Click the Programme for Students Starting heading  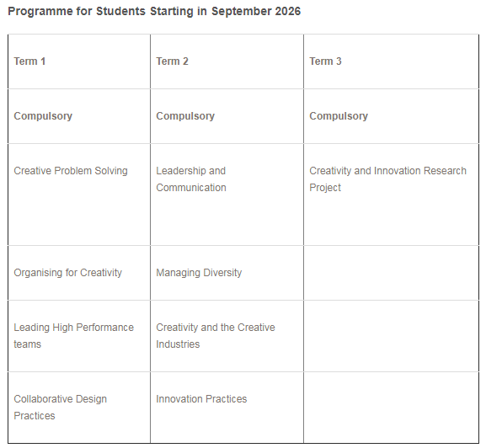click(154, 12)
